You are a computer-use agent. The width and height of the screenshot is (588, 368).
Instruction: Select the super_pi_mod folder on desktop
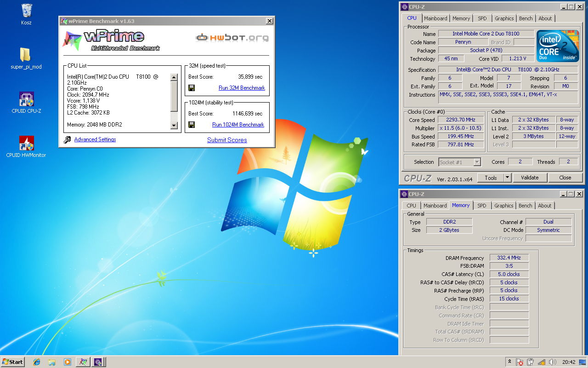click(x=26, y=55)
